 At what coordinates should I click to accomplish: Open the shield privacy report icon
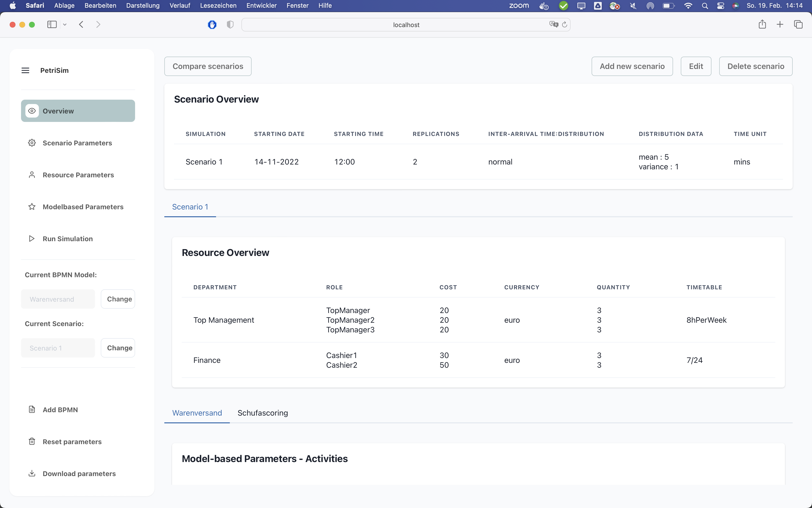click(230, 24)
